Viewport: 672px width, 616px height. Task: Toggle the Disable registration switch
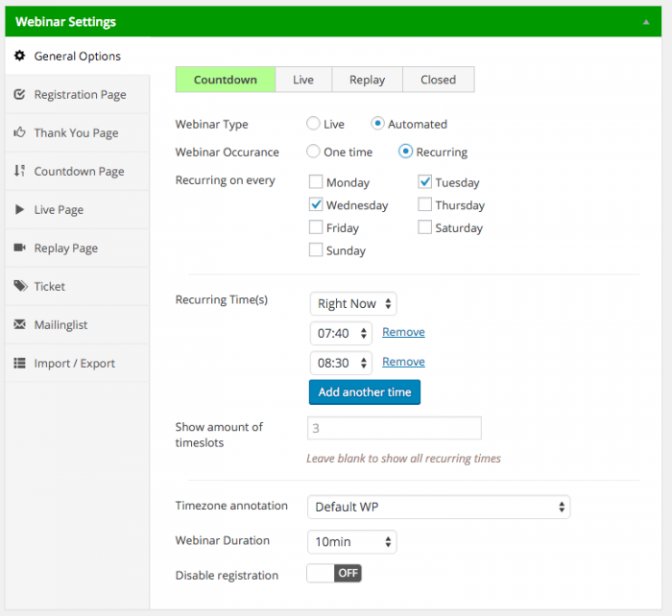[334, 573]
